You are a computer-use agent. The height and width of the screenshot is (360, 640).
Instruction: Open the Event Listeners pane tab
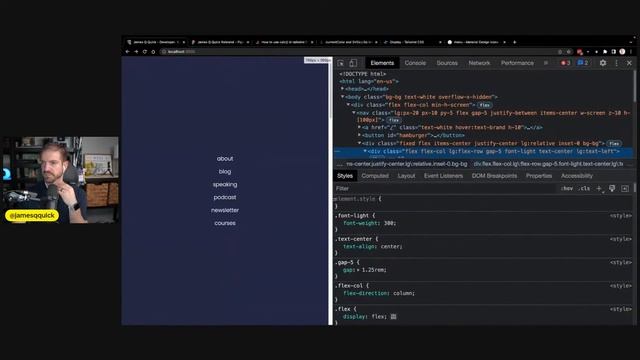(443, 176)
